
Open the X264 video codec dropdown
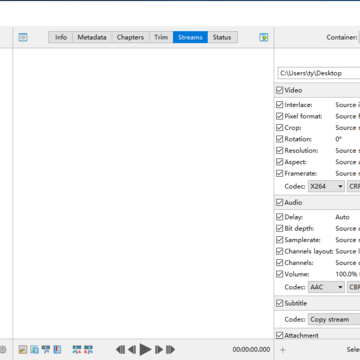click(326, 186)
